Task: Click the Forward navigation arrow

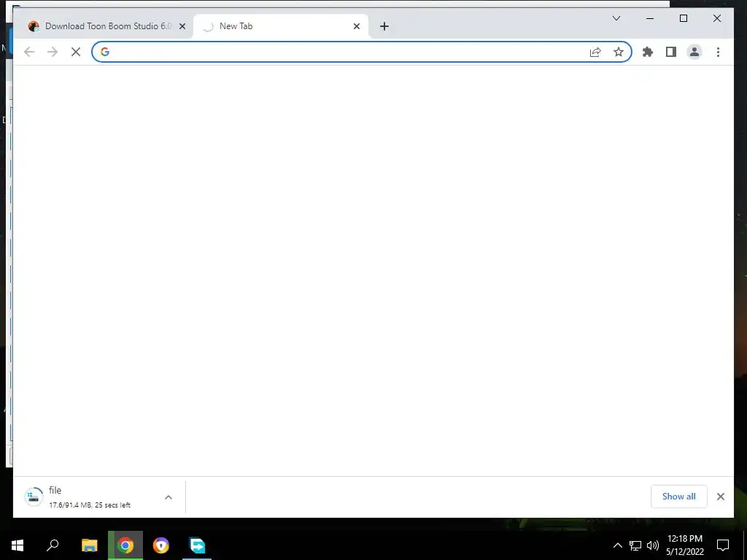Action: pyautogui.click(x=53, y=52)
